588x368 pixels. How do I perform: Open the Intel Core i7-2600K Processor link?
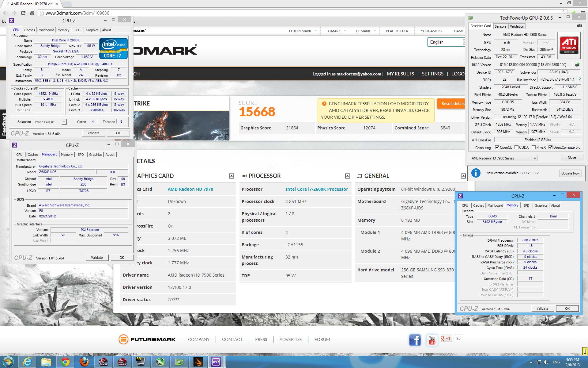(x=317, y=189)
